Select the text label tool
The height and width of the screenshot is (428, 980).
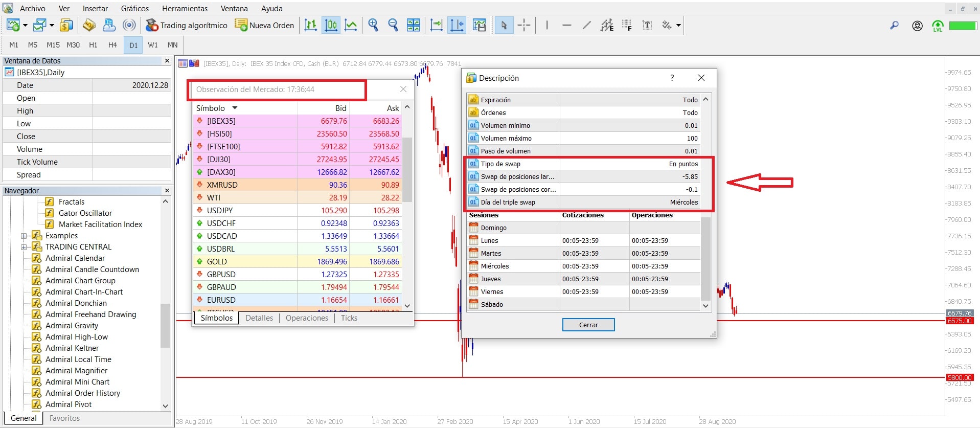[647, 25]
